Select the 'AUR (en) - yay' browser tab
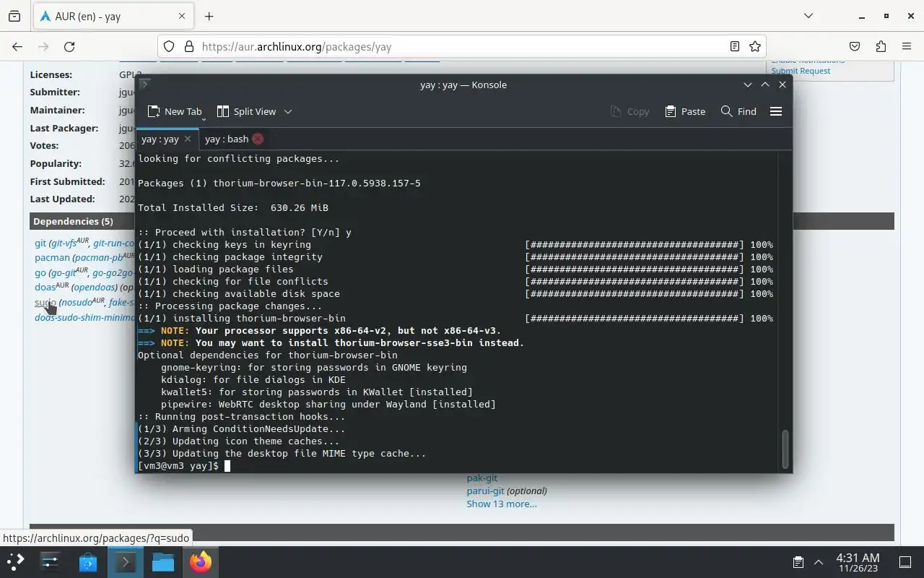The width and height of the screenshot is (924, 578). click(x=113, y=16)
